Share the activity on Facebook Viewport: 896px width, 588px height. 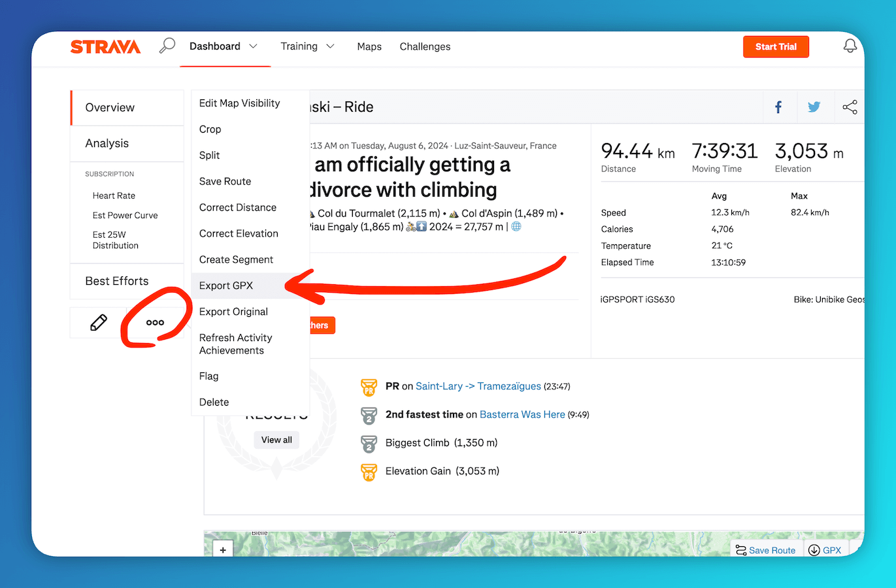(778, 107)
